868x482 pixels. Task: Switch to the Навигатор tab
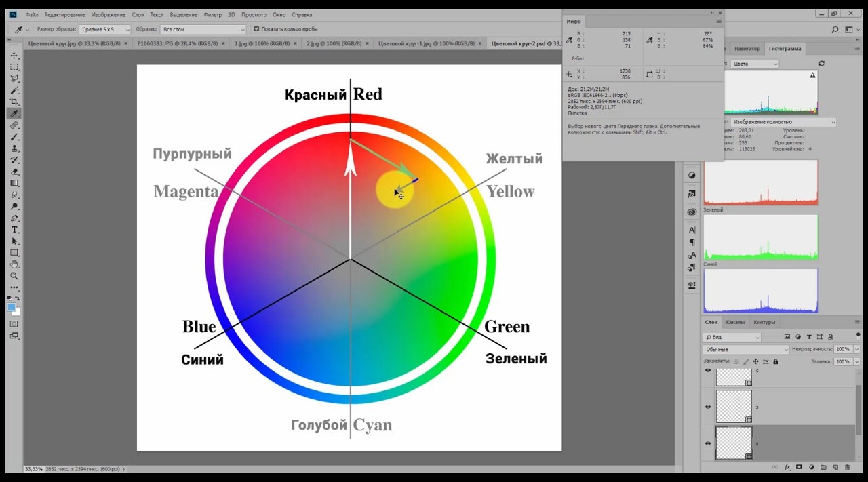(x=747, y=49)
